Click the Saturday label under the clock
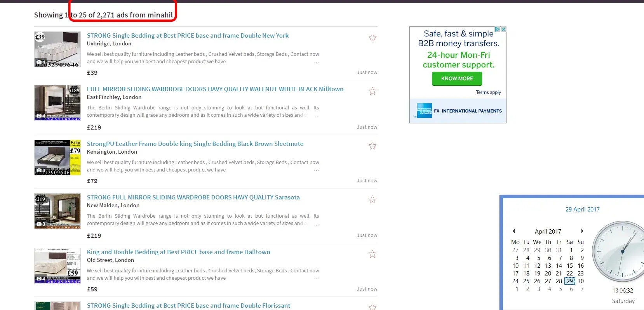Viewport: 644px width, 310px height. [x=623, y=301]
